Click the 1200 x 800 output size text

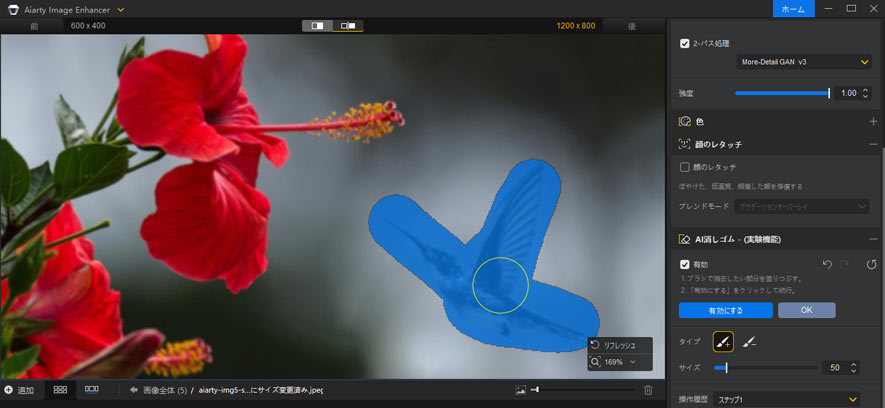576,25
